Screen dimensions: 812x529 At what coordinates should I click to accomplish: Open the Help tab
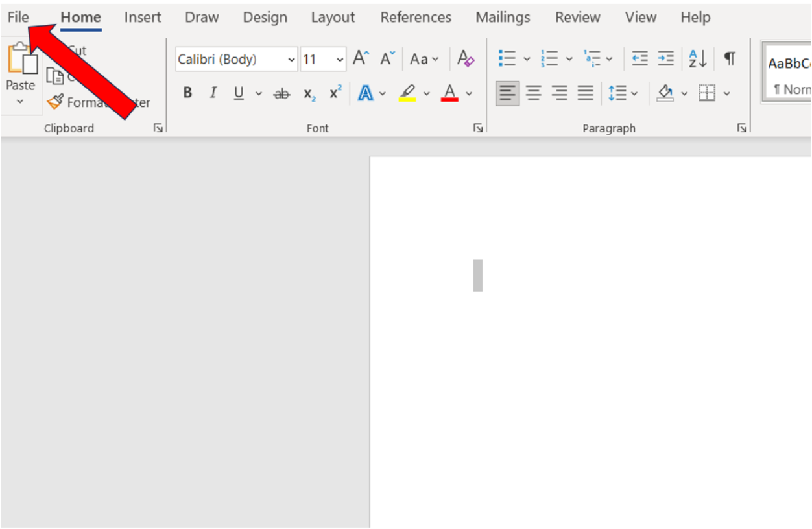[695, 18]
